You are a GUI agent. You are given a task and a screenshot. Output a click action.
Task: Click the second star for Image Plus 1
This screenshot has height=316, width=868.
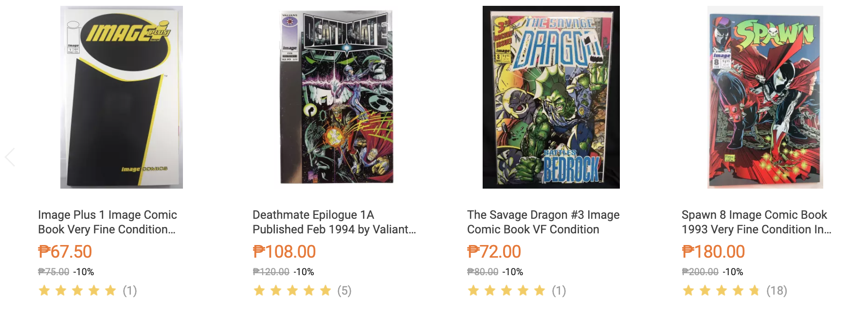[x=61, y=290]
